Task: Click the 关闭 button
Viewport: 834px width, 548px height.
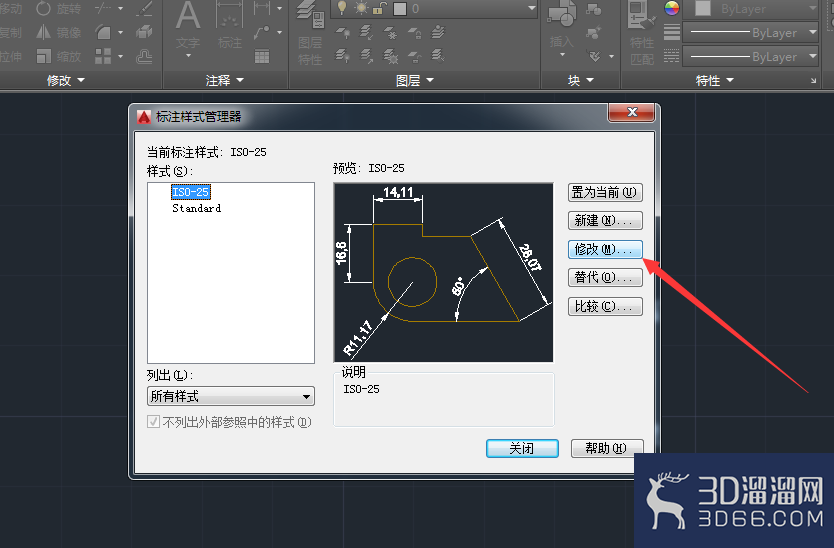Action: pyautogui.click(x=522, y=448)
